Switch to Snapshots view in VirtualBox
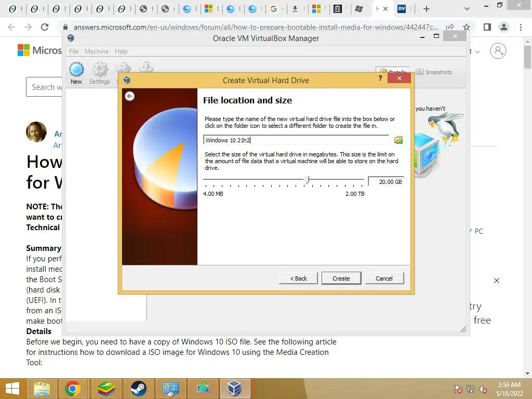This screenshot has width=532, height=399. 434,72
